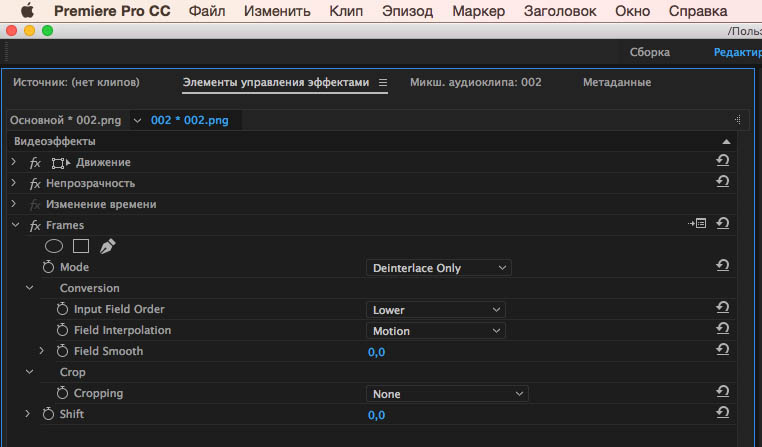Collapse the Видеоэффекты section triangle
This screenshot has width=762, height=447.
pos(726,141)
